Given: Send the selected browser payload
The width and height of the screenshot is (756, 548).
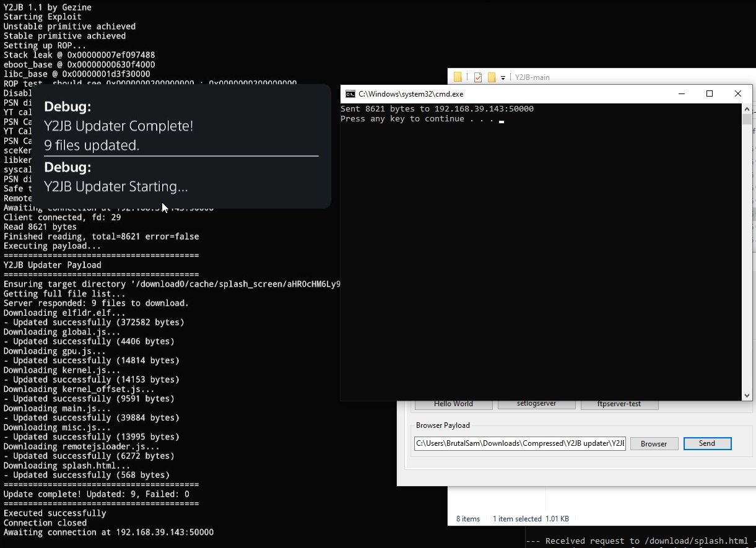Looking at the screenshot, I should [x=707, y=443].
